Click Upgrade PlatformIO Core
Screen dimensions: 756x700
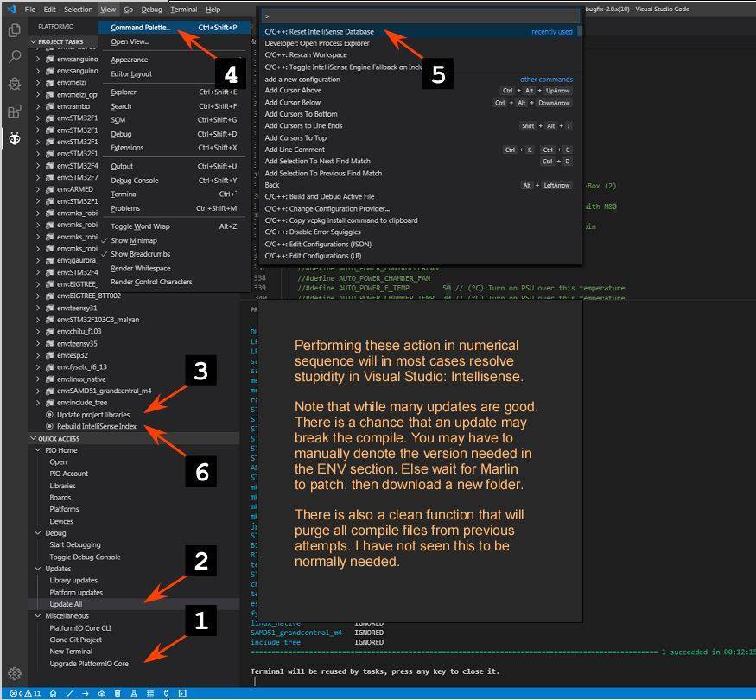tap(89, 664)
